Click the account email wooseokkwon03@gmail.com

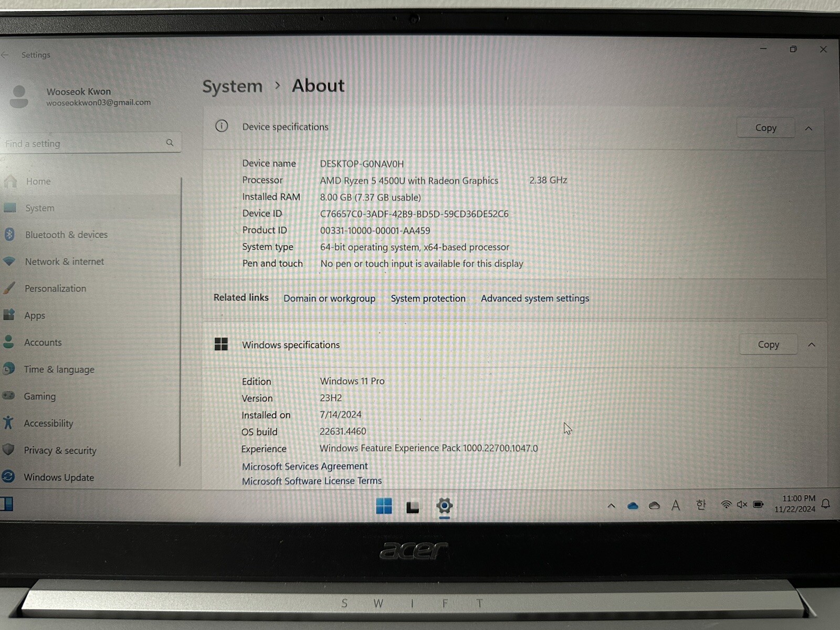point(98,102)
